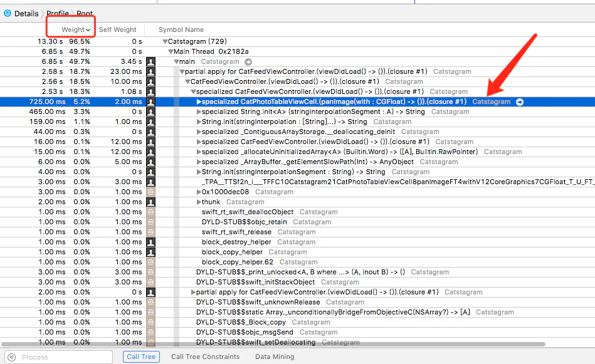The image size is (595, 364).
Task: Click the person icon on the _TPA__TTSf2n row
Action: click(151, 182)
